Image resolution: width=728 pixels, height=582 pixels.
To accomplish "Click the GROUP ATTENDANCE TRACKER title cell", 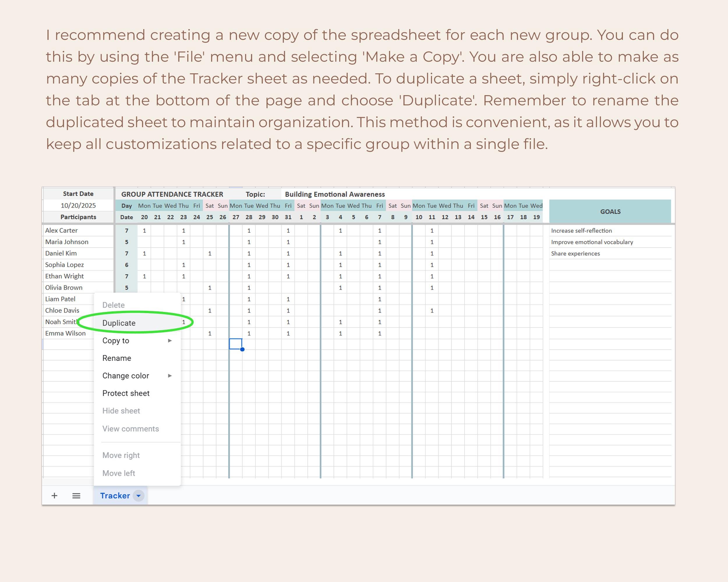I will pyautogui.click(x=172, y=194).
